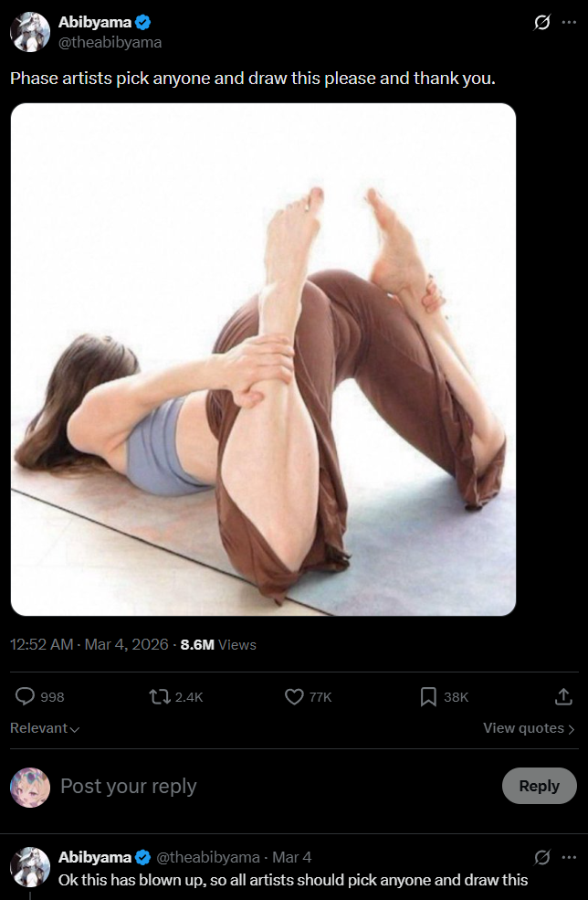Expand the Relevant sort dropdown
588x900 pixels.
[45, 728]
